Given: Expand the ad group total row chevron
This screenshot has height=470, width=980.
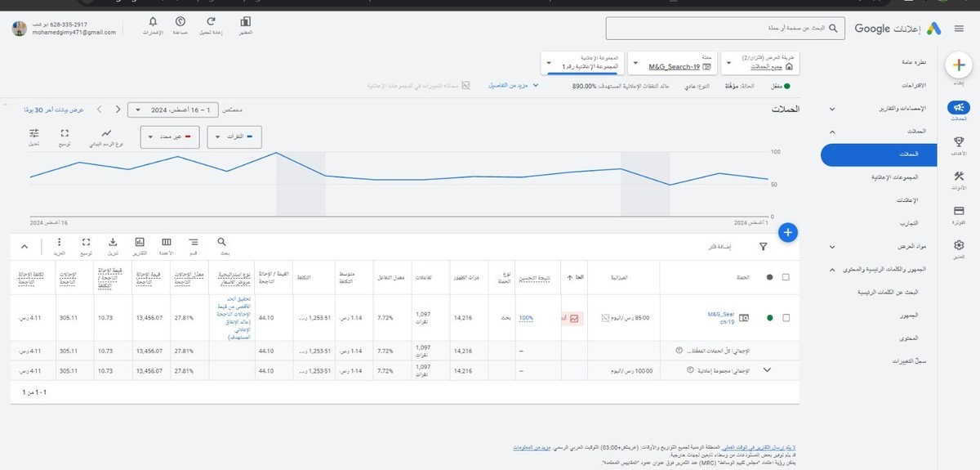Looking at the screenshot, I should [x=766, y=370].
